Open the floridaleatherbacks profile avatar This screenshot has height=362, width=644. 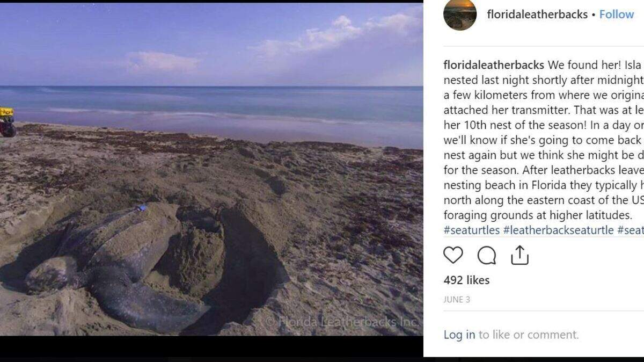tap(460, 15)
